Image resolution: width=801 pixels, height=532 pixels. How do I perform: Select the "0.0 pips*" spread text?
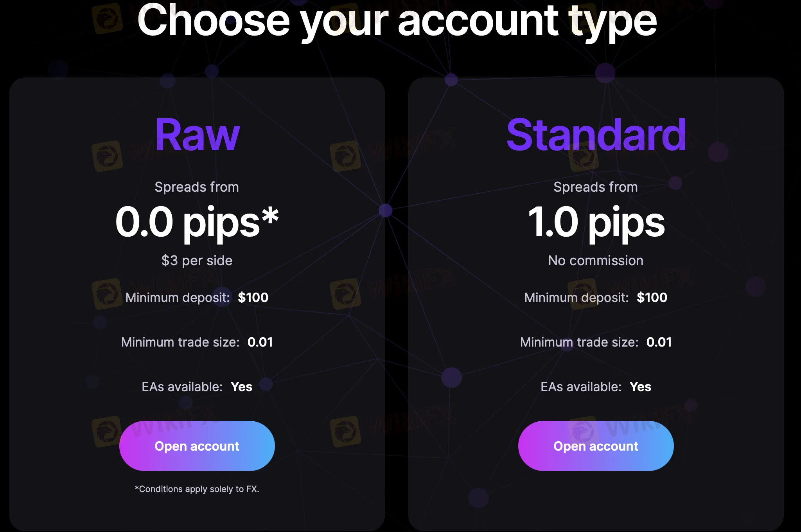coord(197,222)
